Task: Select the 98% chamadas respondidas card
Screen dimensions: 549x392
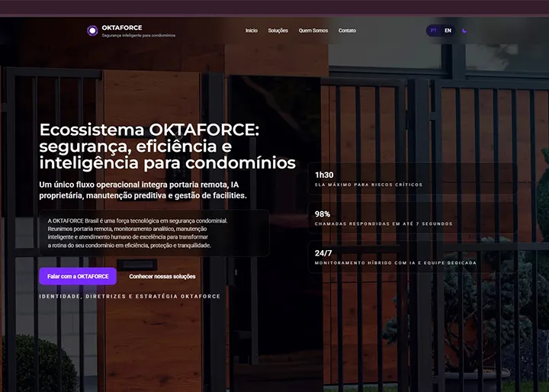Action: click(413, 218)
